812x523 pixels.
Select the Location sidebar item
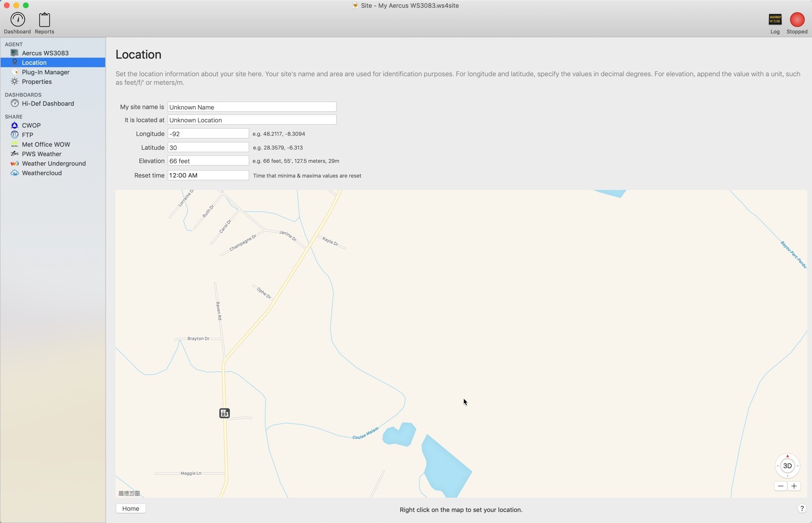coord(53,62)
